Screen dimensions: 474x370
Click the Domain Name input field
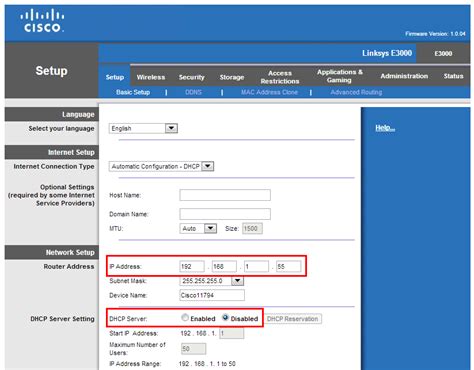point(225,214)
